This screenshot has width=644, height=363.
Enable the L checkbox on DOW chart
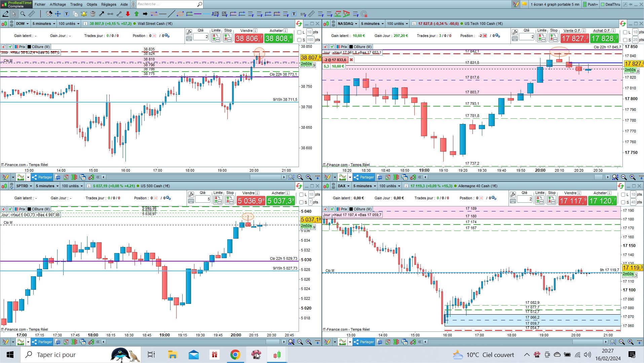coord(299,32)
